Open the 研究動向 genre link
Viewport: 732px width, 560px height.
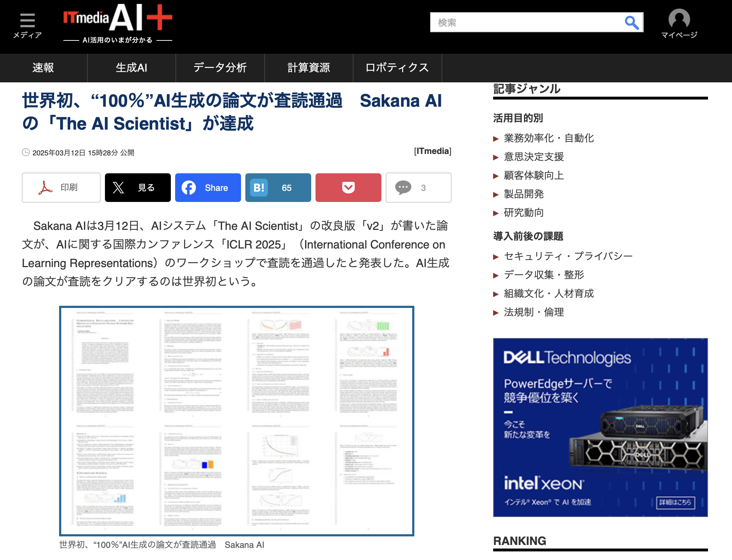(524, 213)
